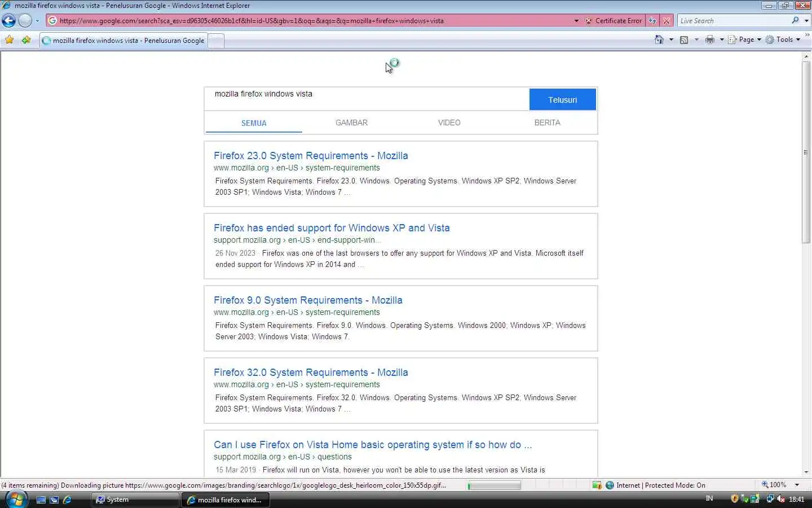Viewport: 812px width, 508px height.
Task: Click the Refresh page icon
Action: [652, 21]
